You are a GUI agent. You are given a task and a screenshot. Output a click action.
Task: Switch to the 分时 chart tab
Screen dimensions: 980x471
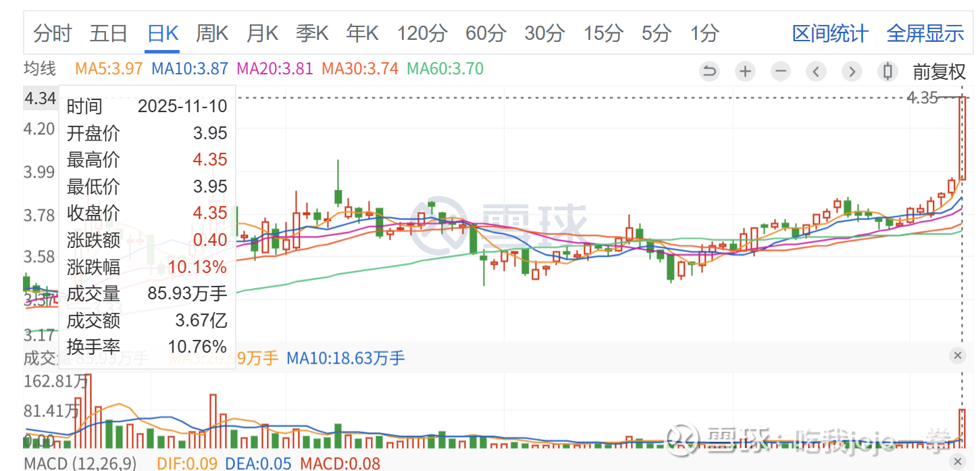click(52, 33)
